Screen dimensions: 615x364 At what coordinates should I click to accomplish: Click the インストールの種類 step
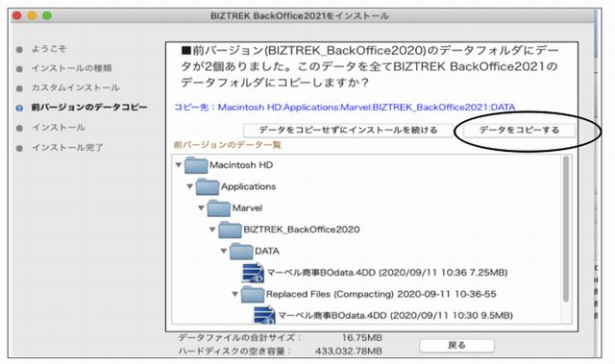click(x=72, y=68)
